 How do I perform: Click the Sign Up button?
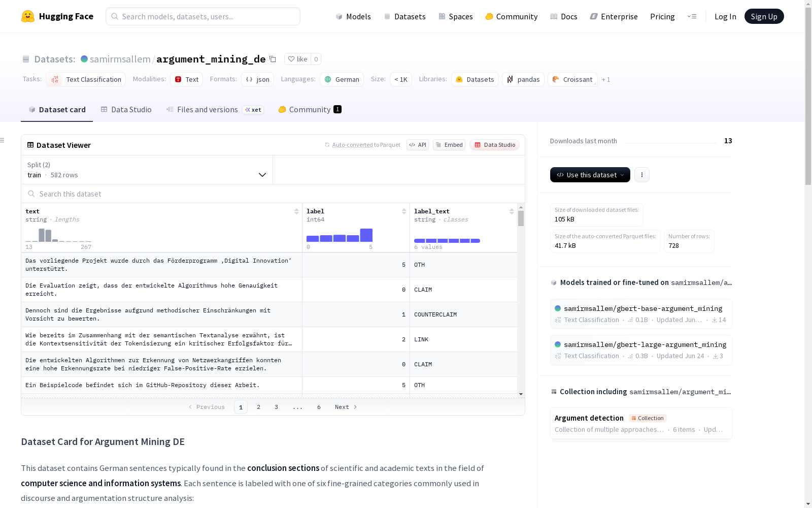click(764, 16)
